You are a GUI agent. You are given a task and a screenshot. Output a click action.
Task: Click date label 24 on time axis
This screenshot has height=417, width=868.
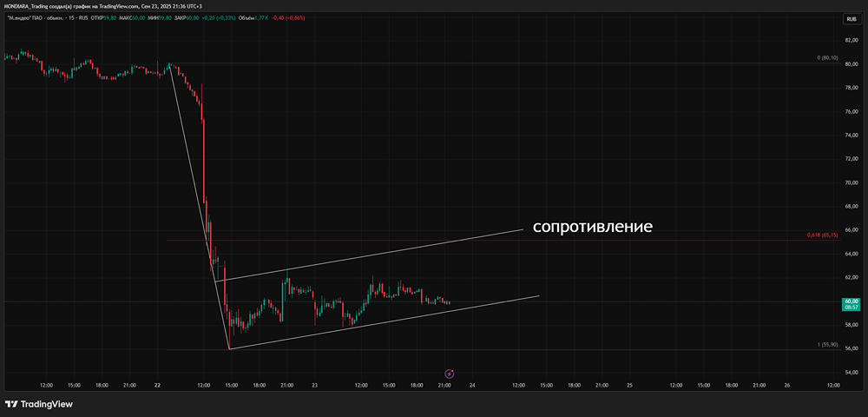click(x=472, y=385)
